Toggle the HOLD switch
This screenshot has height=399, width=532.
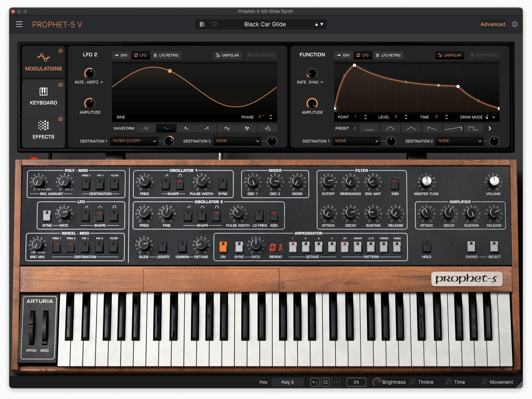[x=426, y=247]
